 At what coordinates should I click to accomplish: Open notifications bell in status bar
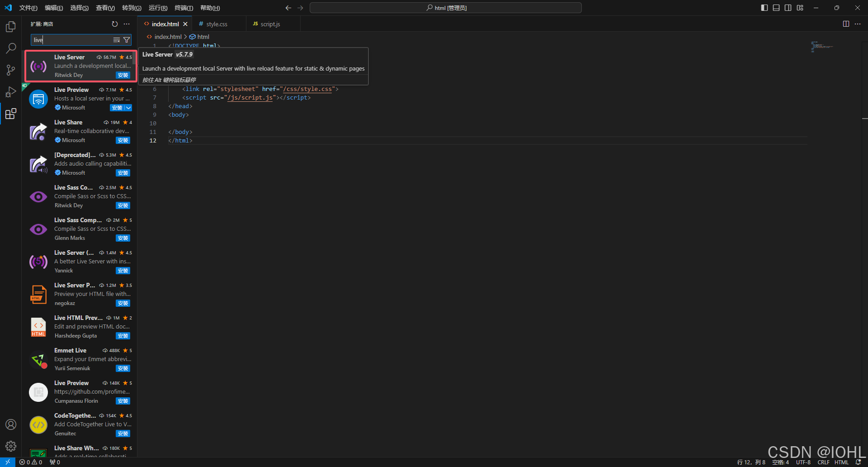coord(858,462)
